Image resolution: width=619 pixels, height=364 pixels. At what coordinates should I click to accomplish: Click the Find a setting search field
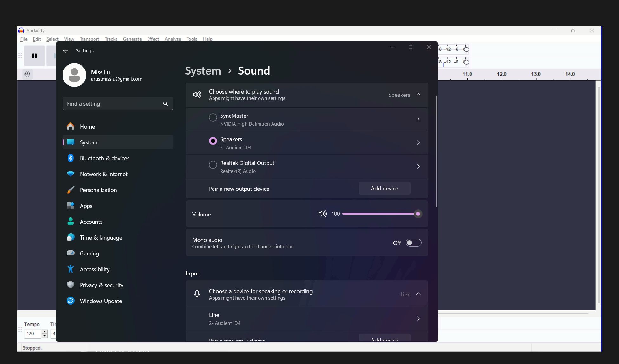[118, 104]
